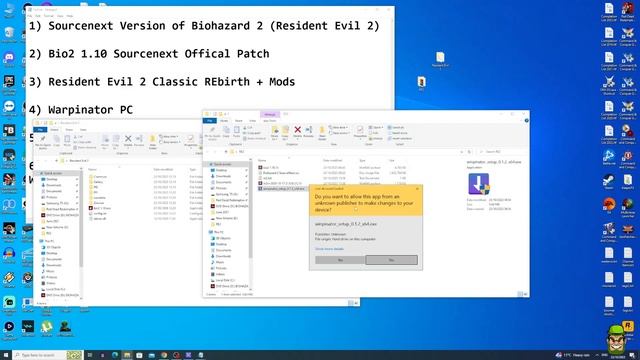640x360 pixels.
Task: Select ddraw.dll in Resident Evil 2 window
Action: [97, 219]
